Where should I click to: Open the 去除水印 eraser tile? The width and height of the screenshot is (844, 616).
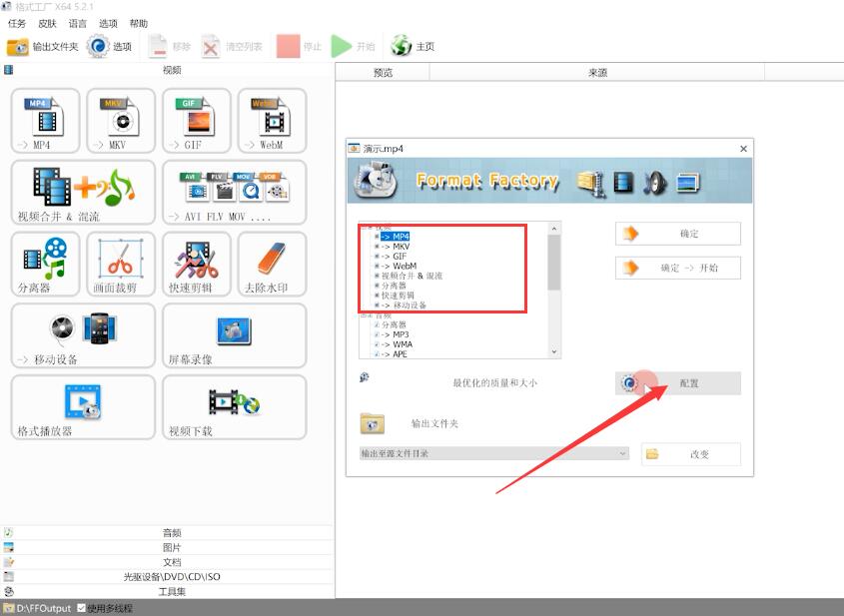pyautogui.click(x=273, y=265)
